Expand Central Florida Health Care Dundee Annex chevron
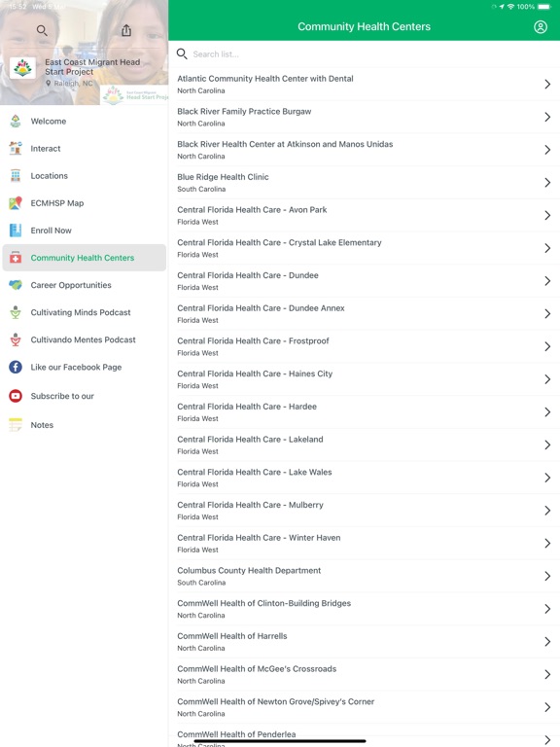 (547, 314)
